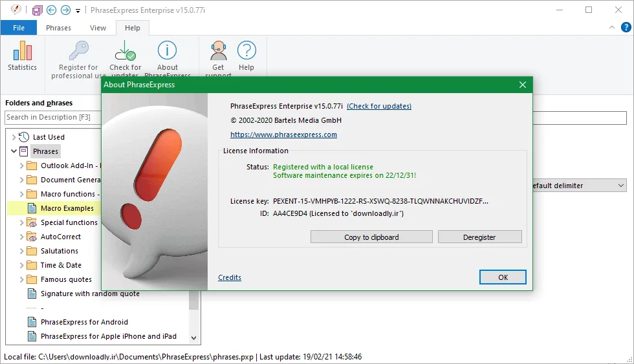Switch to the Phrases ribbon tab
The height and width of the screenshot is (364, 634).
coord(58,27)
